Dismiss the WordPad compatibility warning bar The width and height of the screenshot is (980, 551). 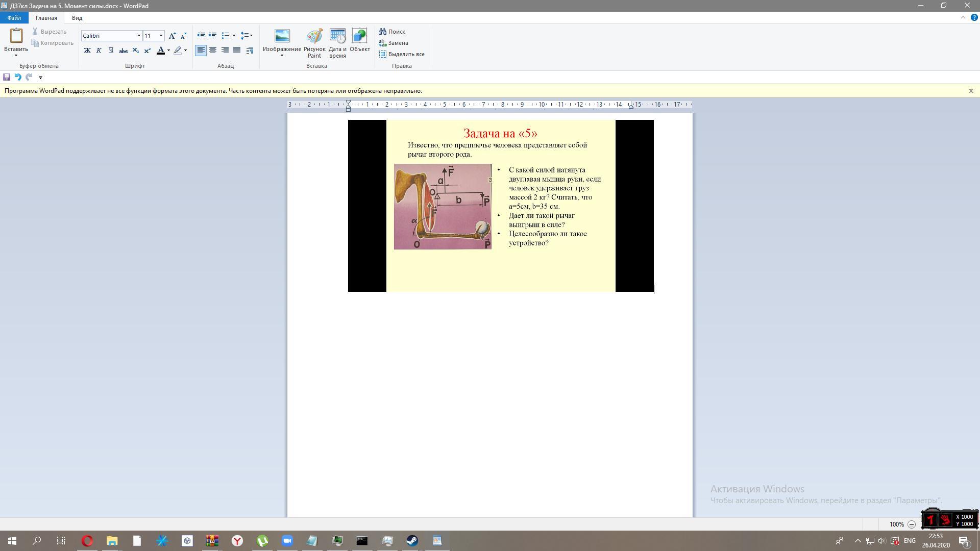pyautogui.click(x=971, y=91)
